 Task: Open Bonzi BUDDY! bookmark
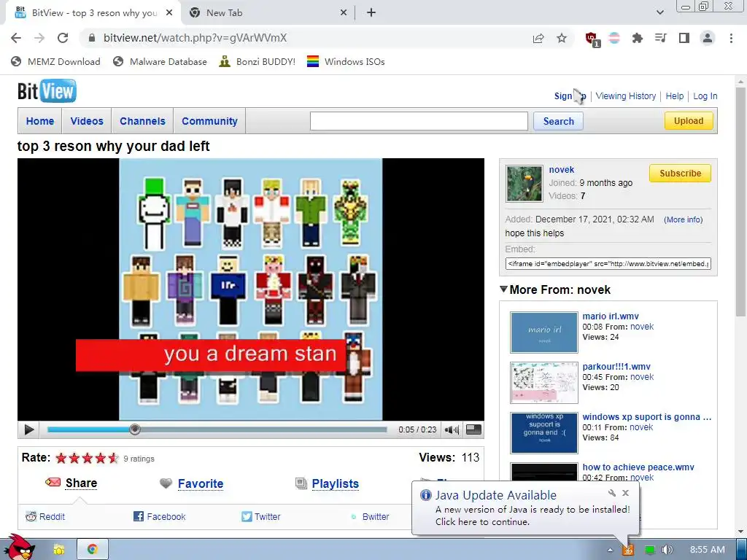(x=258, y=61)
